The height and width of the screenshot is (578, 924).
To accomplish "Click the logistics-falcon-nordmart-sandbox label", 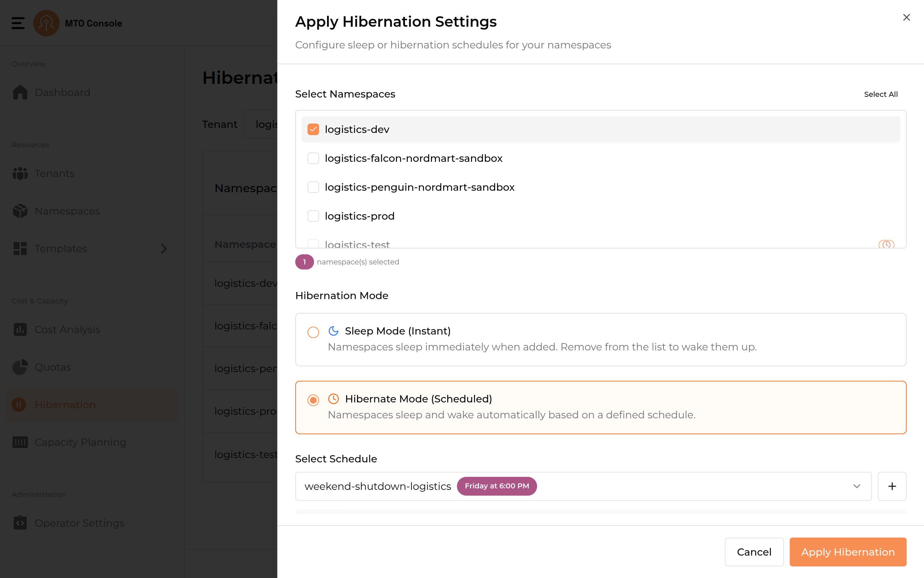I will coord(414,158).
